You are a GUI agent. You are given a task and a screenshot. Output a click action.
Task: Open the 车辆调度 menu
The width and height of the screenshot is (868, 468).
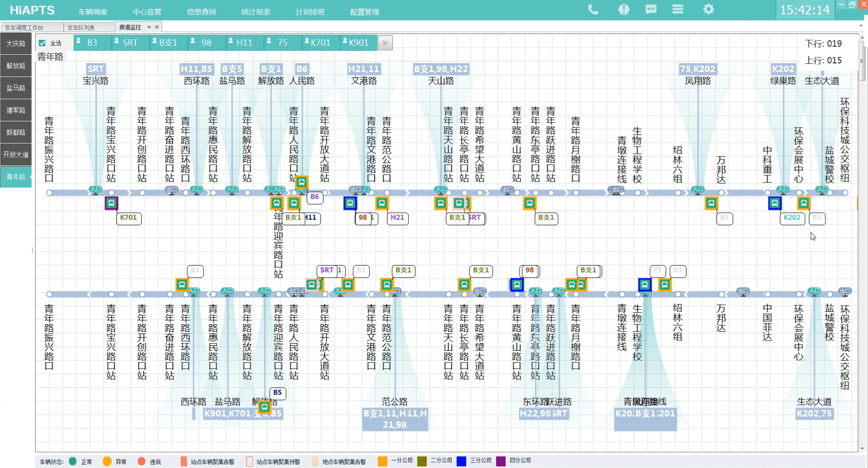click(93, 12)
